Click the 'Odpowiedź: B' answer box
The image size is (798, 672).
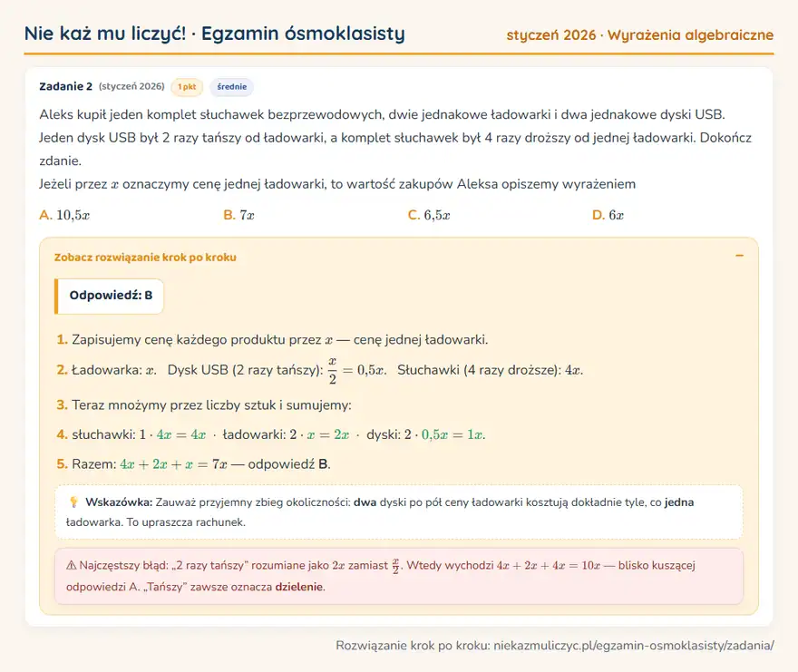click(110, 296)
